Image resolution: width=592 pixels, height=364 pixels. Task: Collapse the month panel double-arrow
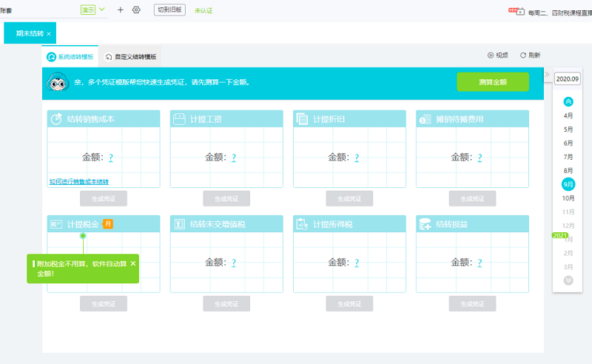pos(547,75)
